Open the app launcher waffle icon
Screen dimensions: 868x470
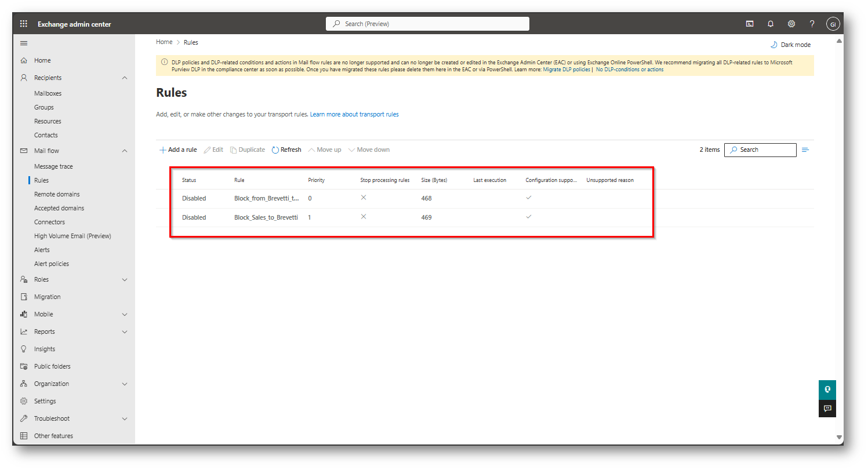[24, 24]
